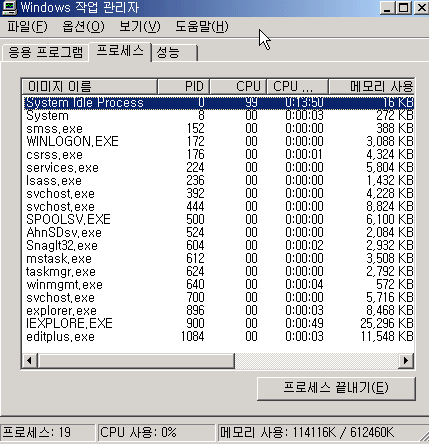
Task: Select the mstask.exe process
Action: coord(218,259)
